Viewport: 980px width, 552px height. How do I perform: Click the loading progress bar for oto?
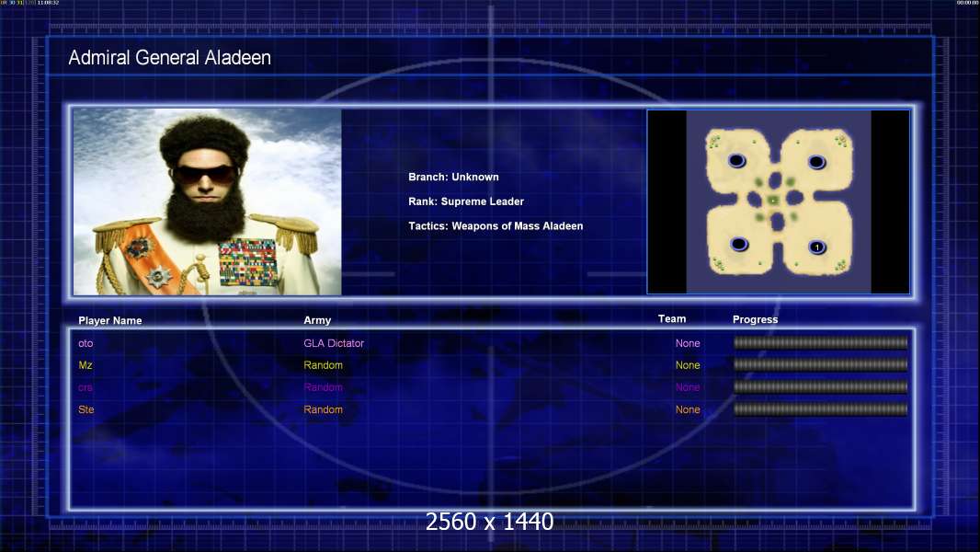pyautogui.click(x=821, y=342)
